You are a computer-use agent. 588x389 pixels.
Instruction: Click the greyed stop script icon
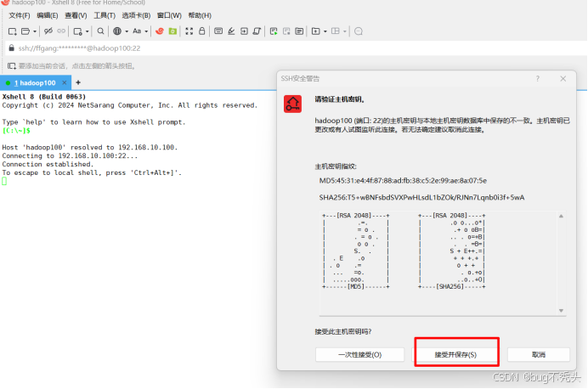coord(286,31)
